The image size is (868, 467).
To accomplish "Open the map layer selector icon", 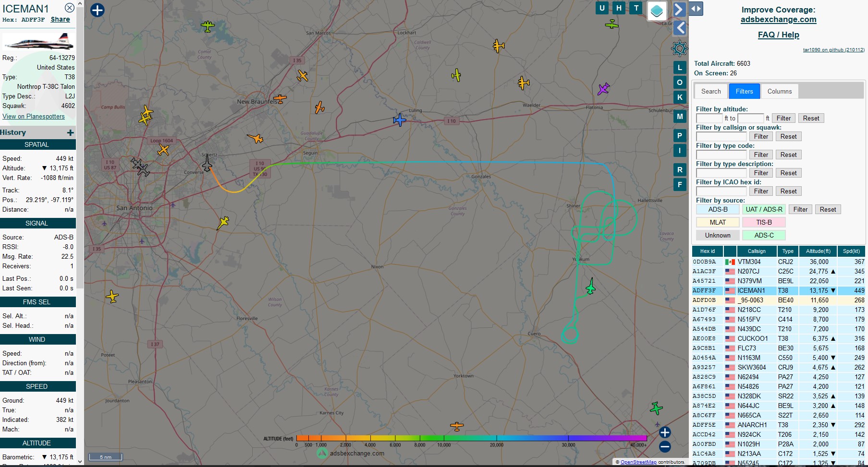I will click(657, 11).
